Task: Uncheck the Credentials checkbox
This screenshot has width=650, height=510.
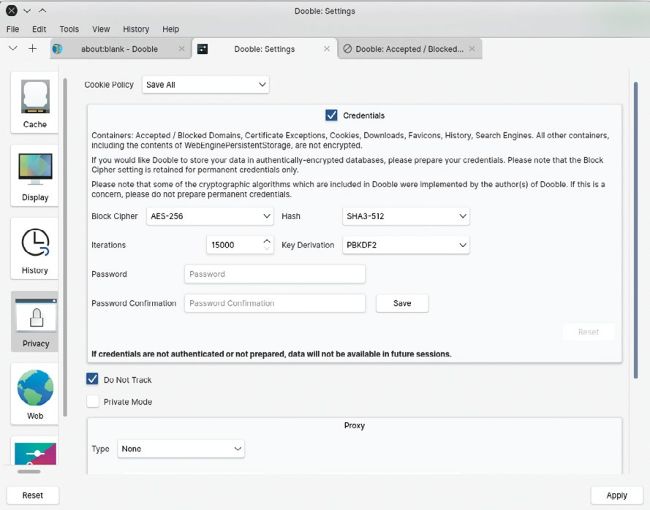Action: 332,116
